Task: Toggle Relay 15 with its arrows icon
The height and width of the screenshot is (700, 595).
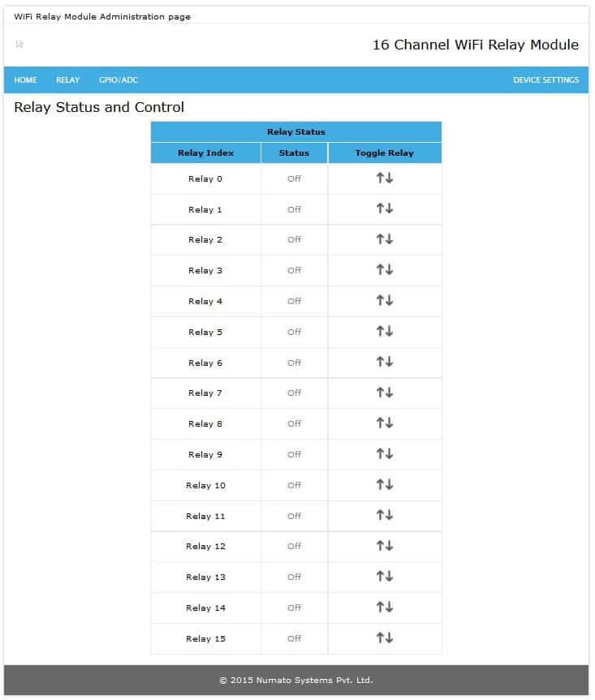Action: click(385, 638)
